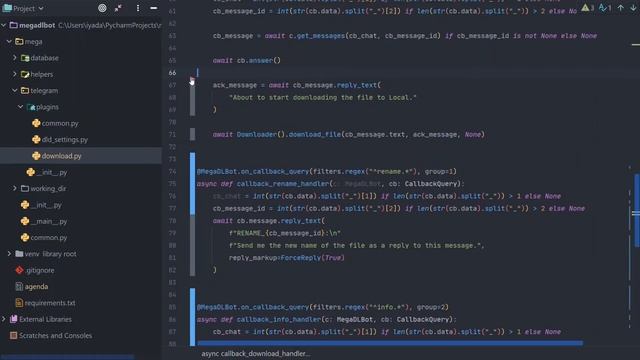Screen dimensions: 640x360
Task: Click the Scratches and Consoles icon
Action: (13, 336)
